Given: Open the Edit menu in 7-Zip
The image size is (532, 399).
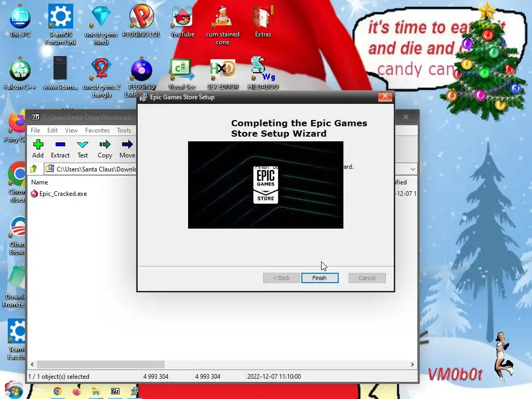Looking at the screenshot, I should pyautogui.click(x=52, y=130).
